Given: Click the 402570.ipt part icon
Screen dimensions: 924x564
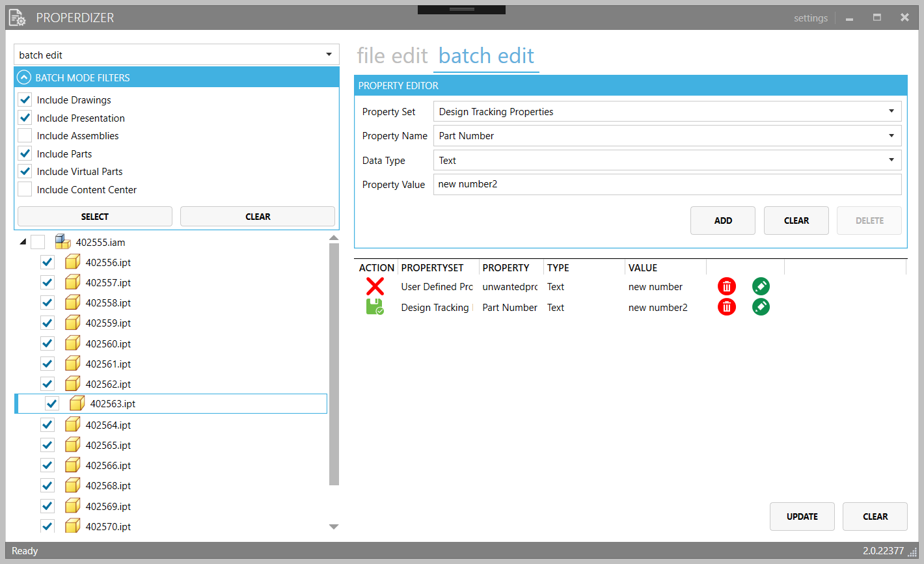Looking at the screenshot, I should click(x=72, y=526).
